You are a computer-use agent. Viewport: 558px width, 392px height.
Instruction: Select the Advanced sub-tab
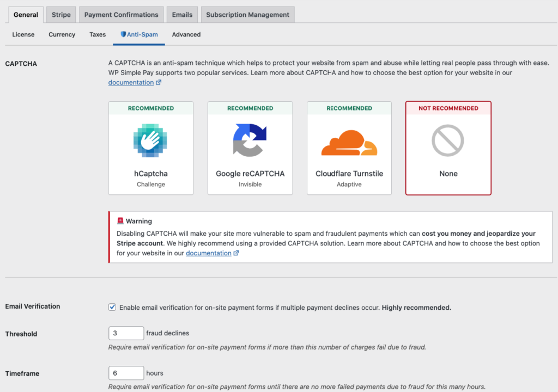point(186,34)
